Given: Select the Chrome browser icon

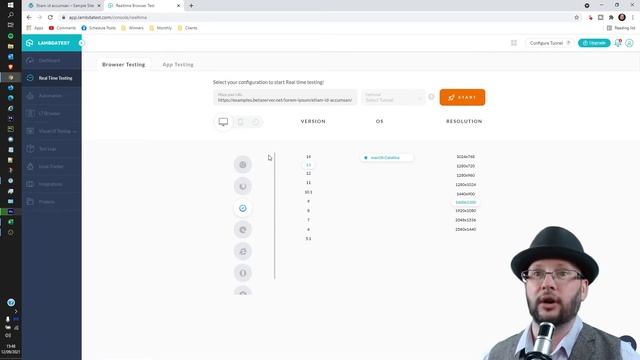Looking at the screenshot, I should pyautogui.click(x=243, y=165).
